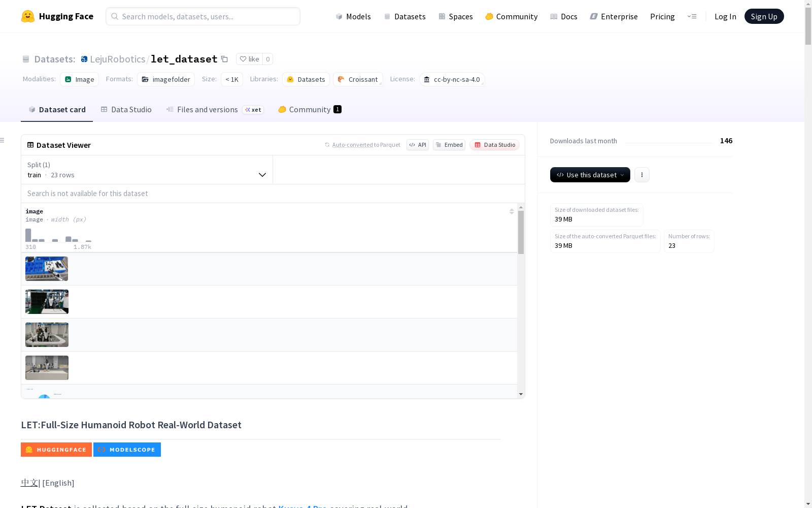
Task: Click the let_dataset title link
Action: click(184, 59)
